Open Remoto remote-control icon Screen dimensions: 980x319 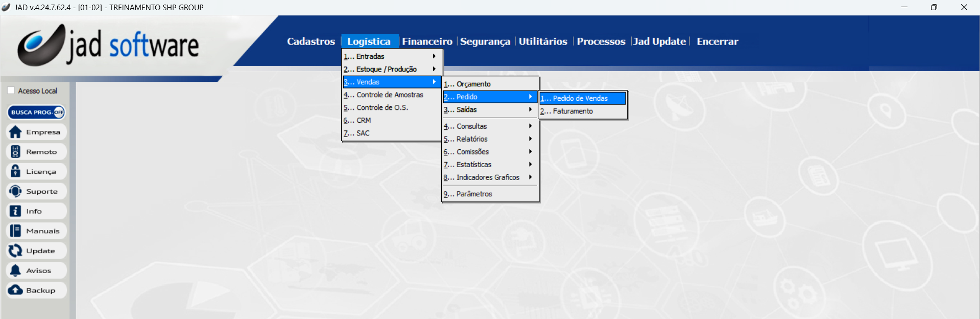[x=16, y=152]
